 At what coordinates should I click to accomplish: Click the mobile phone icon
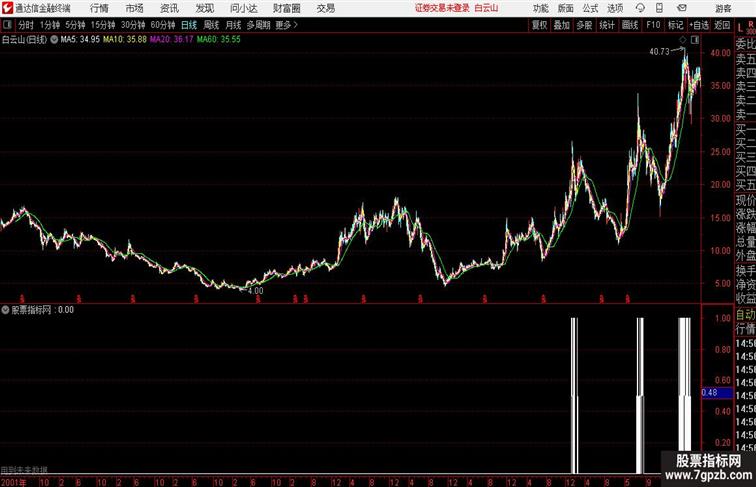(660, 8)
